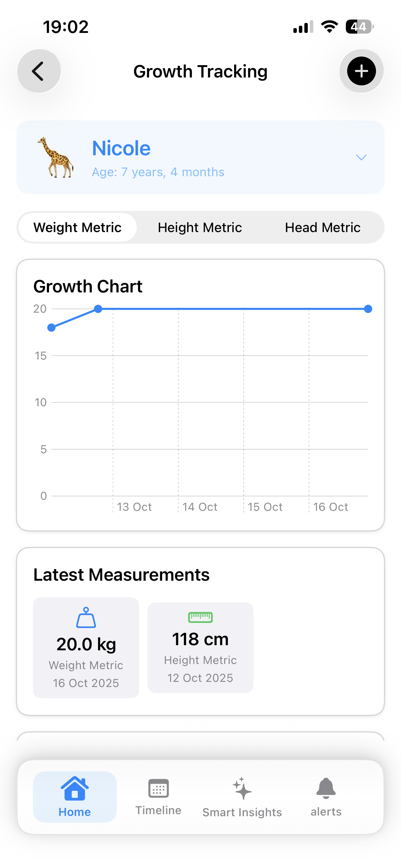Tap the 16 Oct data point on the chart
This screenshot has height=868, width=401.
pyautogui.click(x=368, y=309)
